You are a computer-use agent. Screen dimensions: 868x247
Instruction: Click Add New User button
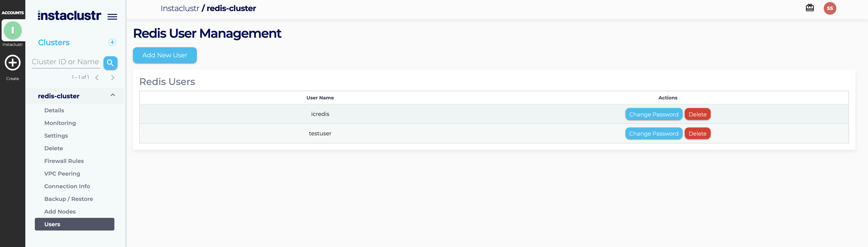pyautogui.click(x=164, y=55)
